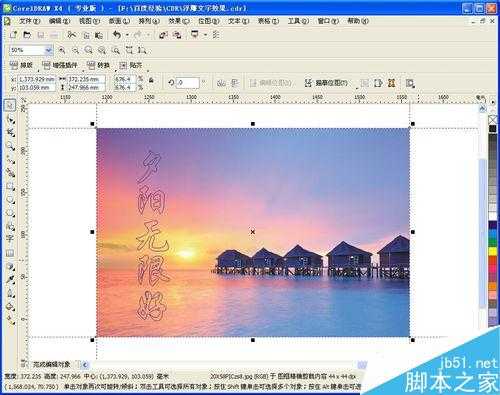Select the Fill tool in the toolbox

[x=10, y=306]
